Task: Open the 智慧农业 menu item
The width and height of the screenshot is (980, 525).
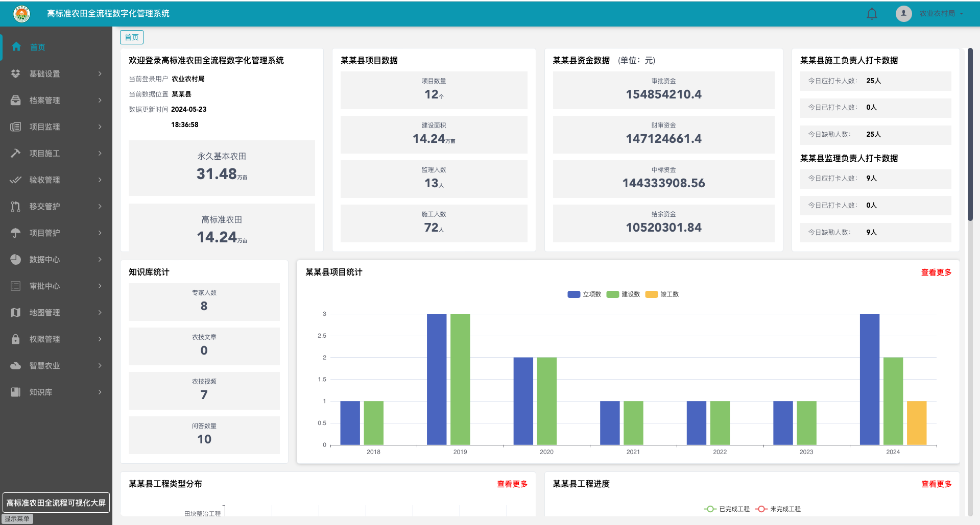Action: pyautogui.click(x=56, y=365)
